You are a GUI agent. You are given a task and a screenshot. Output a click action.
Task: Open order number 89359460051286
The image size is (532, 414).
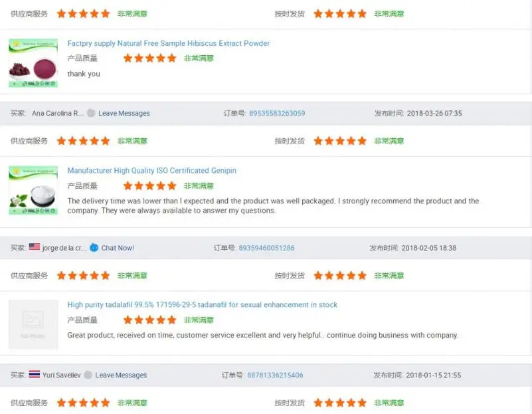click(266, 248)
